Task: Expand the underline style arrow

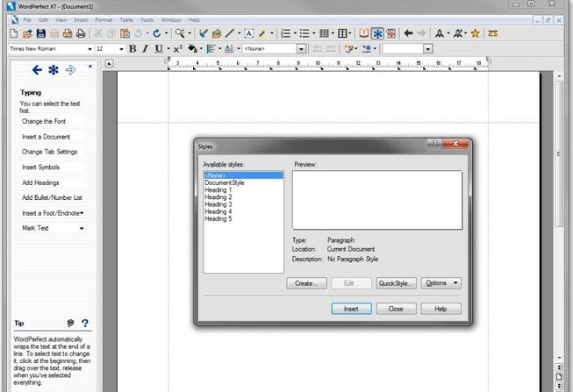Action: click(x=168, y=49)
